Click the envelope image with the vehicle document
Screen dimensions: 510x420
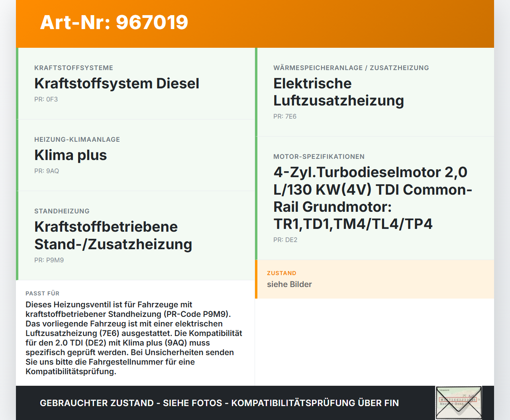coord(459,402)
